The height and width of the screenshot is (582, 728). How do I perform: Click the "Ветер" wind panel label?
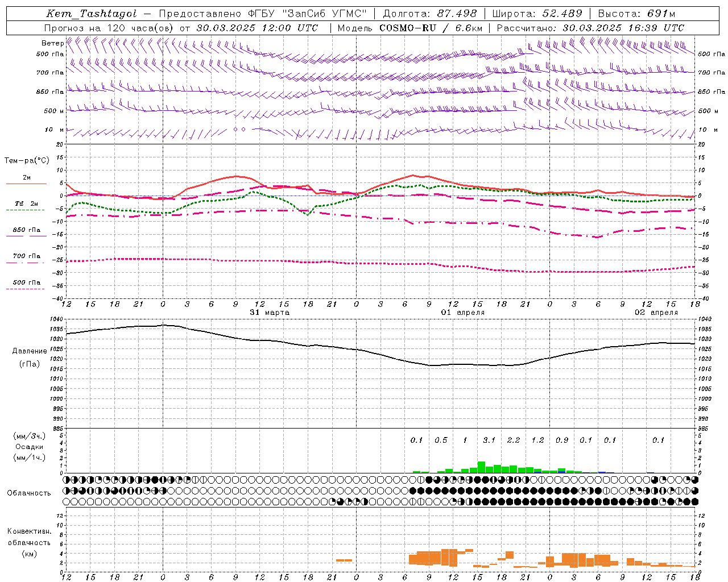coord(52,43)
